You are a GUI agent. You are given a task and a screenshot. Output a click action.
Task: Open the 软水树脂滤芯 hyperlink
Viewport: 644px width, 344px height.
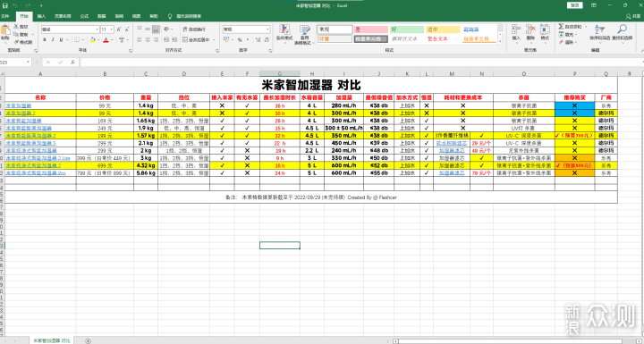(x=452, y=143)
